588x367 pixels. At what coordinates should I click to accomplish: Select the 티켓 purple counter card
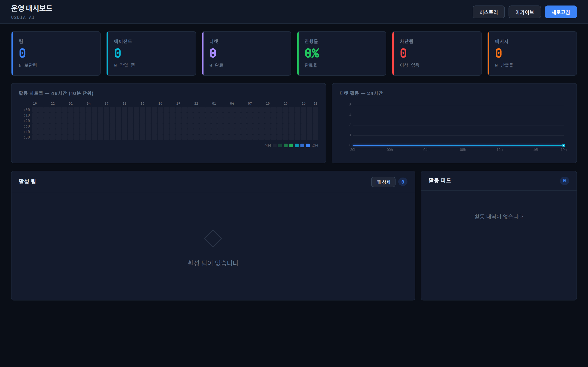point(213,53)
